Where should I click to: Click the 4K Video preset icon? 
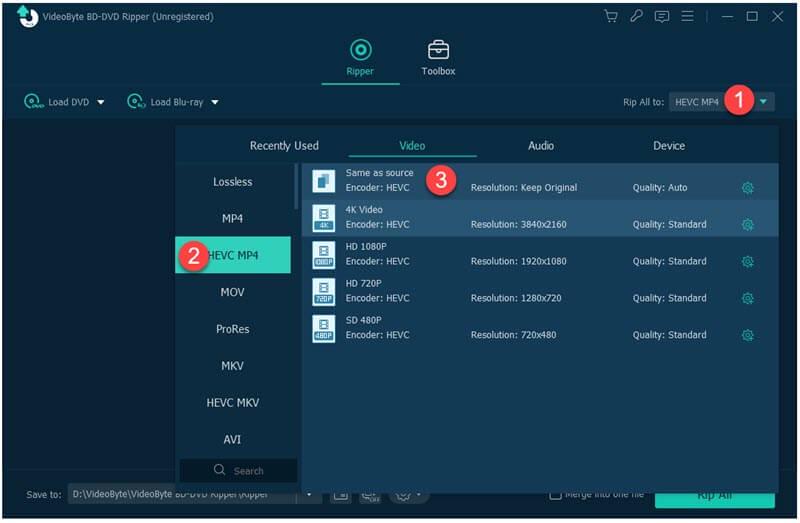point(323,218)
